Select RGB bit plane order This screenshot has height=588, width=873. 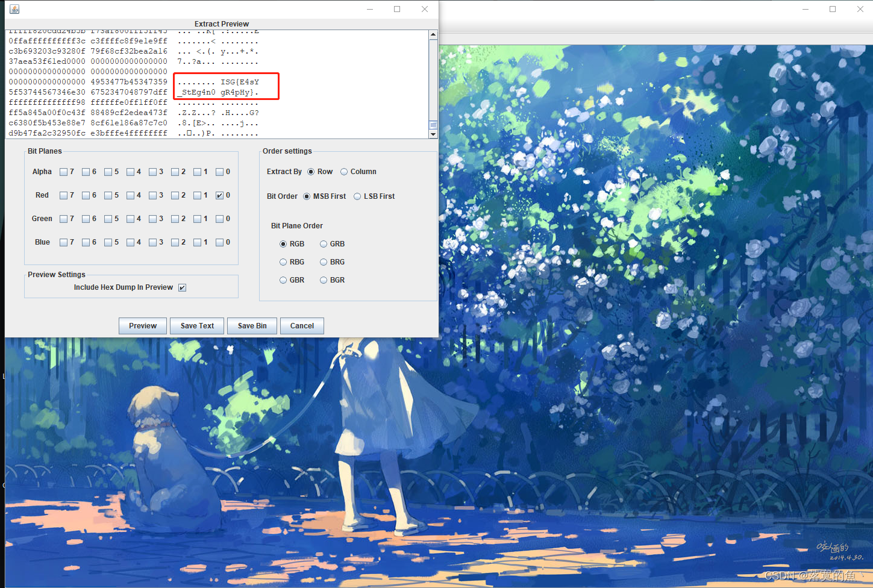coord(283,244)
